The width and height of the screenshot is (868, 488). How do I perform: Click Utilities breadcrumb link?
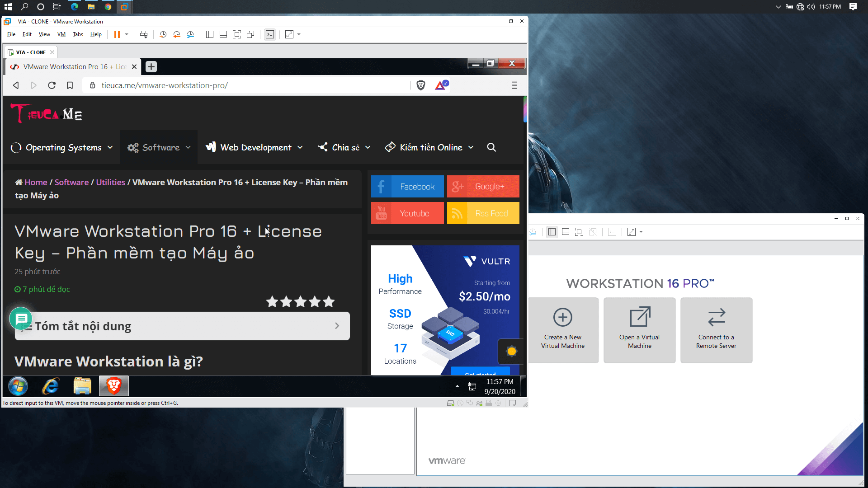[x=110, y=182]
